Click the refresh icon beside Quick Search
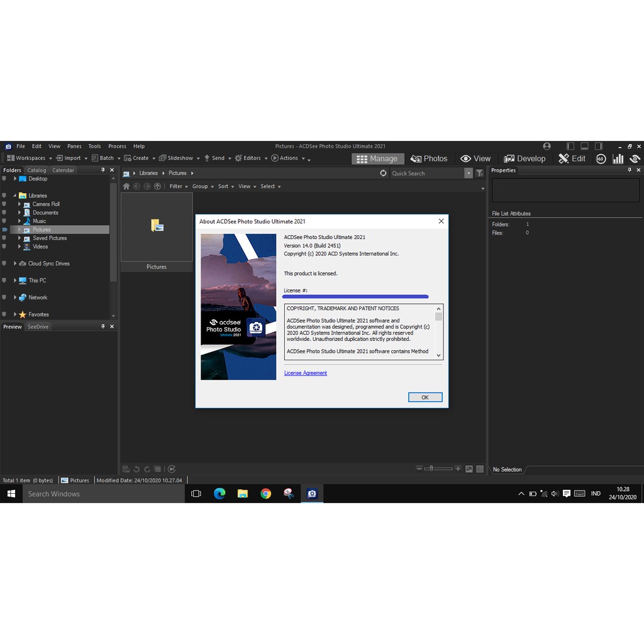 (x=383, y=174)
